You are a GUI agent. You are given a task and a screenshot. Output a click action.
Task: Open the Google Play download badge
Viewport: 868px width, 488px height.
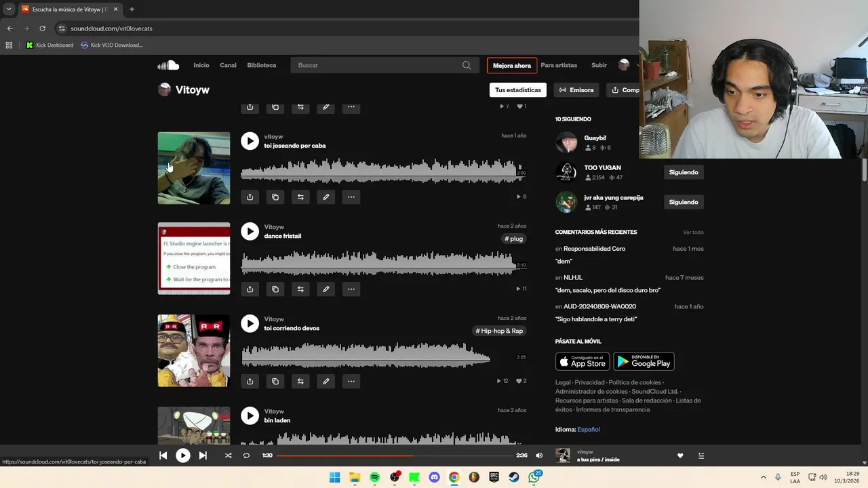pyautogui.click(x=644, y=362)
